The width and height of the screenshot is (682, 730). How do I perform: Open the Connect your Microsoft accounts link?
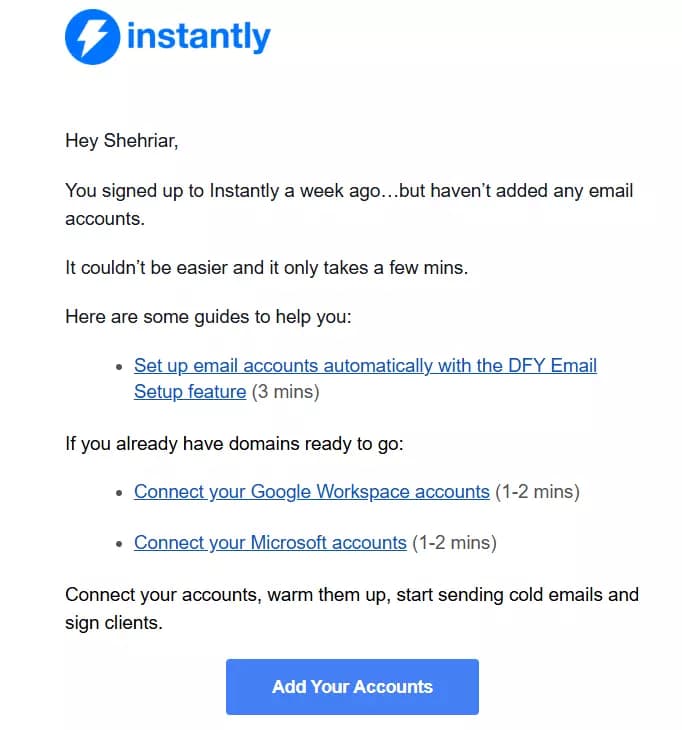[270, 543]
